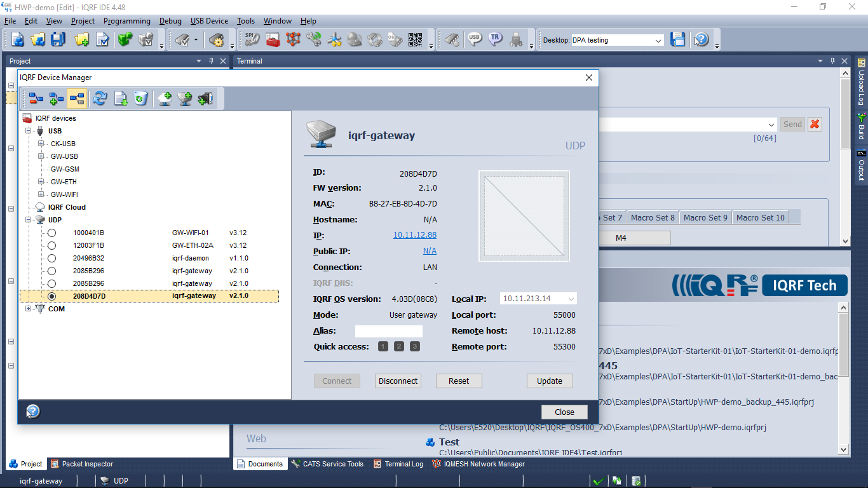Open the USB Device menu
Viewport: 868px width, 488px height.
(209, 21)
